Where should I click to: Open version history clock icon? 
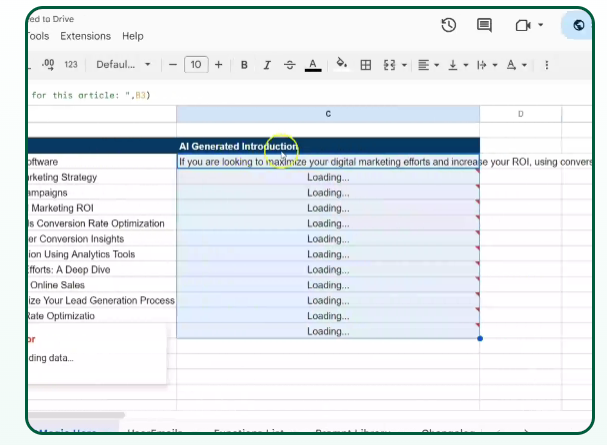449,25
